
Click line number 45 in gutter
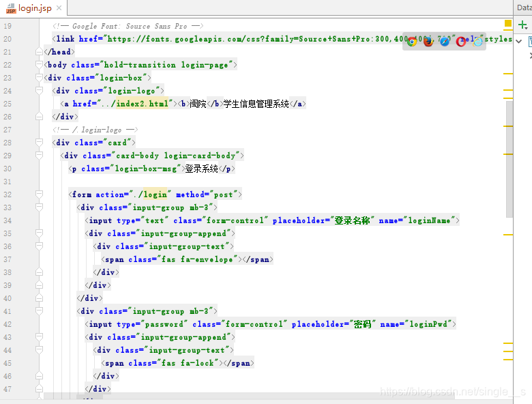8,363
